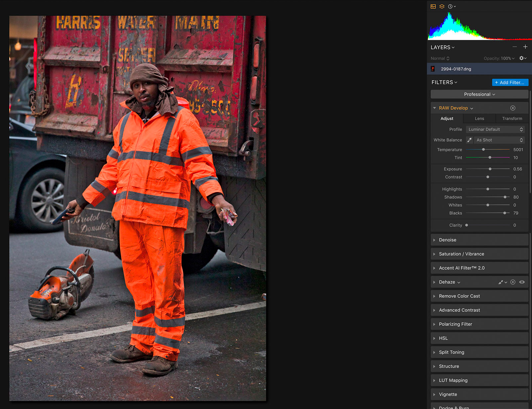Image resolution: width=532 pixels, height=409 pixels.
Task: Add a new layer with plus icon
Action: 525,47
